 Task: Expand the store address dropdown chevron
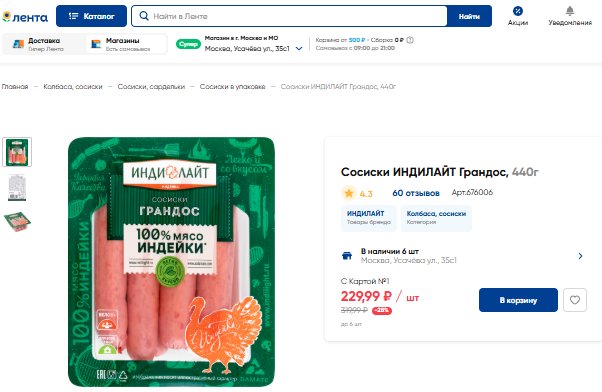pyautogui.click(x=299, y=49)
